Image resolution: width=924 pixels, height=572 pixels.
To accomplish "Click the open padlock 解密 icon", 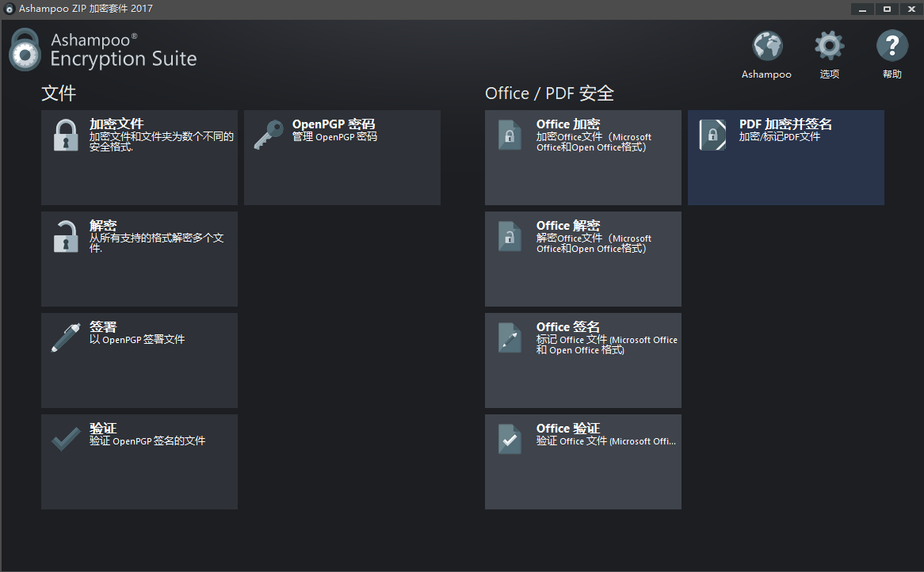I will coord(66,236).
